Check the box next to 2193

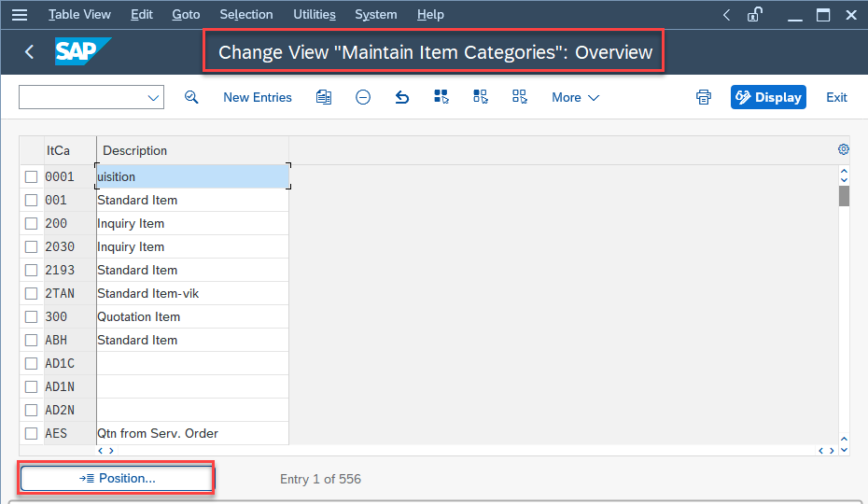point(31,270)
